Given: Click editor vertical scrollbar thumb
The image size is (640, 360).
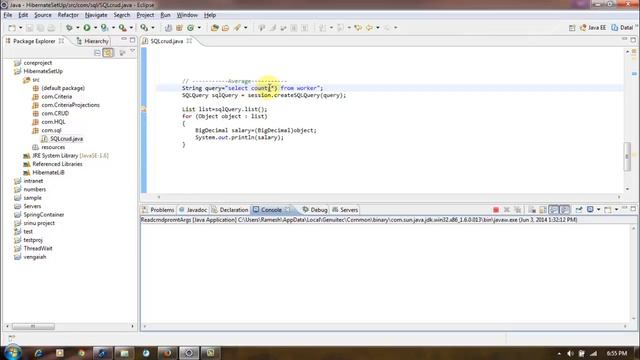Looking at the screenshot, I should tap(627, 157).
